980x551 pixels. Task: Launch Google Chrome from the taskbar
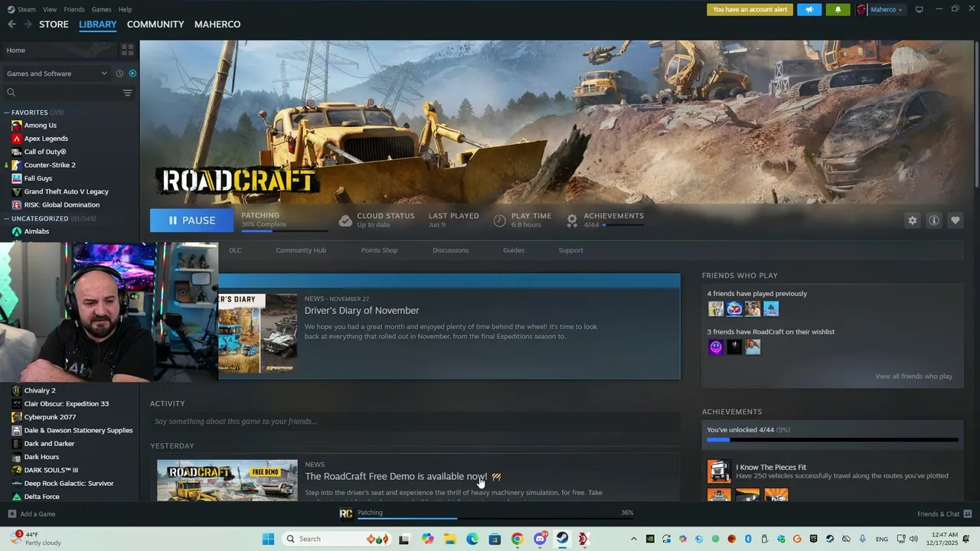(x=517, y=539)
